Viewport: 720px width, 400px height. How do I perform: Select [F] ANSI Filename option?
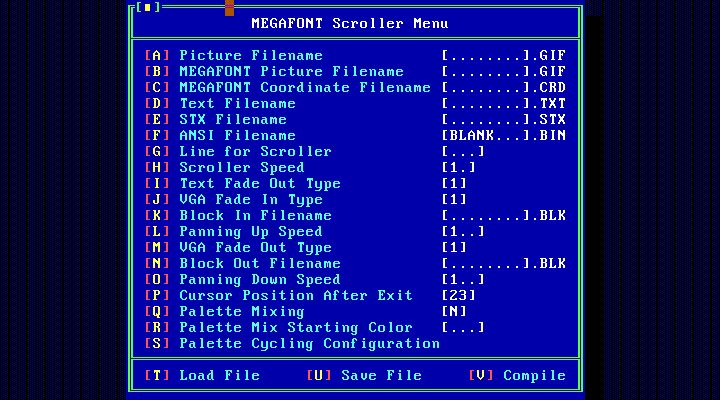point(220,135)
